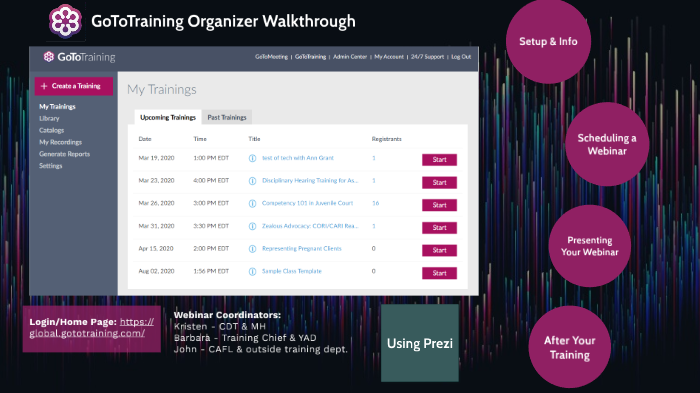Open global.gototraining.com login link

[92, 328]
